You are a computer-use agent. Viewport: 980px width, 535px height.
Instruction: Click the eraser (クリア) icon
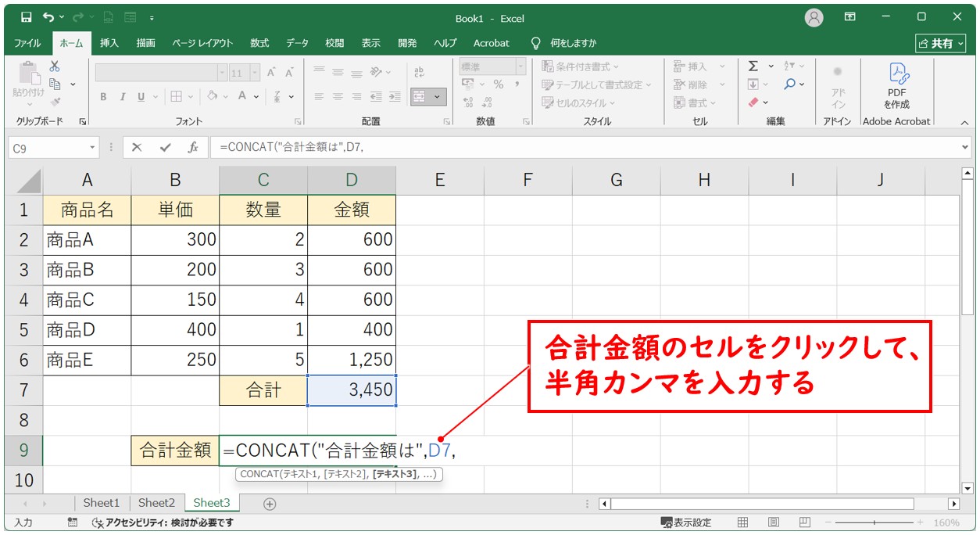coord(754,102)
